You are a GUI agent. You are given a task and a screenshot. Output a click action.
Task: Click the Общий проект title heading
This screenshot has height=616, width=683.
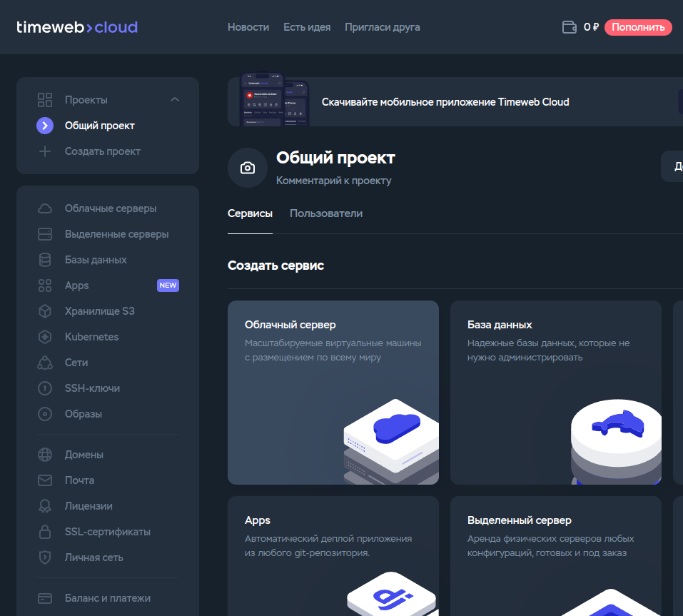[x=335, y=158]
